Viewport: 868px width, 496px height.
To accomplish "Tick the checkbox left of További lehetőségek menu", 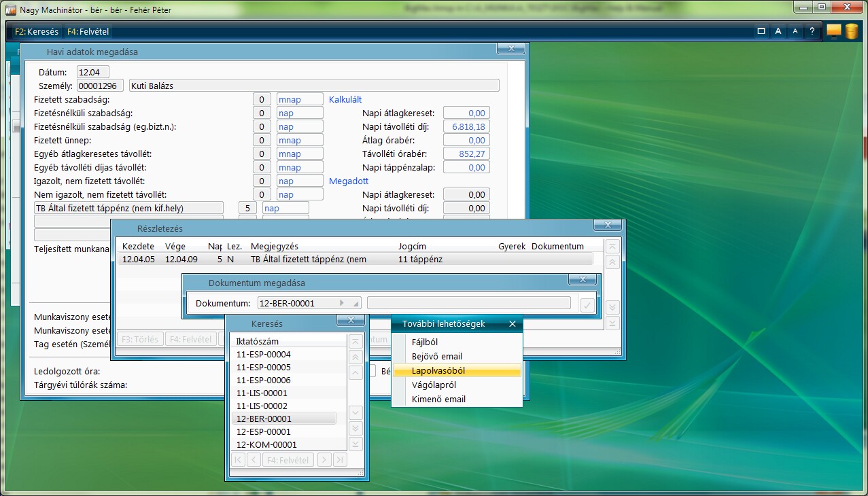I will [x=372, y=371].
